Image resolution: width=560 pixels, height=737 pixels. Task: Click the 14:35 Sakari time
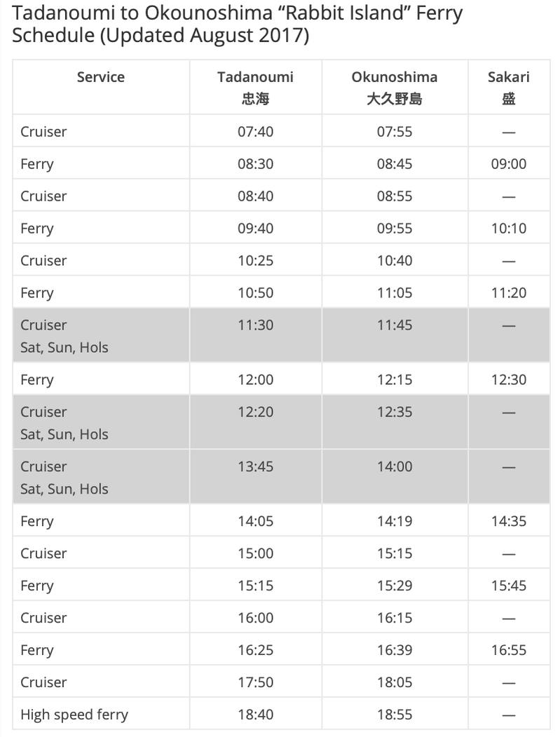[509, 521]
